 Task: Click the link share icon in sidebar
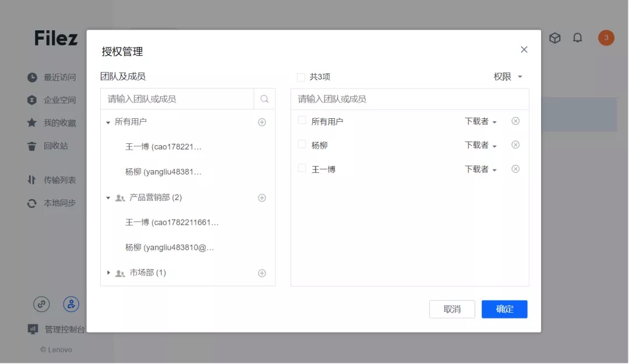pos(42,304)
